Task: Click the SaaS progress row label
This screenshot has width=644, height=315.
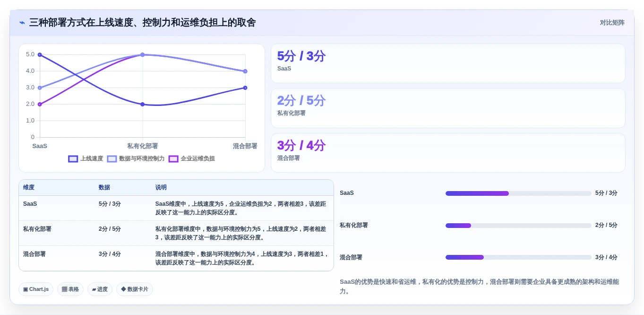Action: pyautogui.click(x=347, y=193)
